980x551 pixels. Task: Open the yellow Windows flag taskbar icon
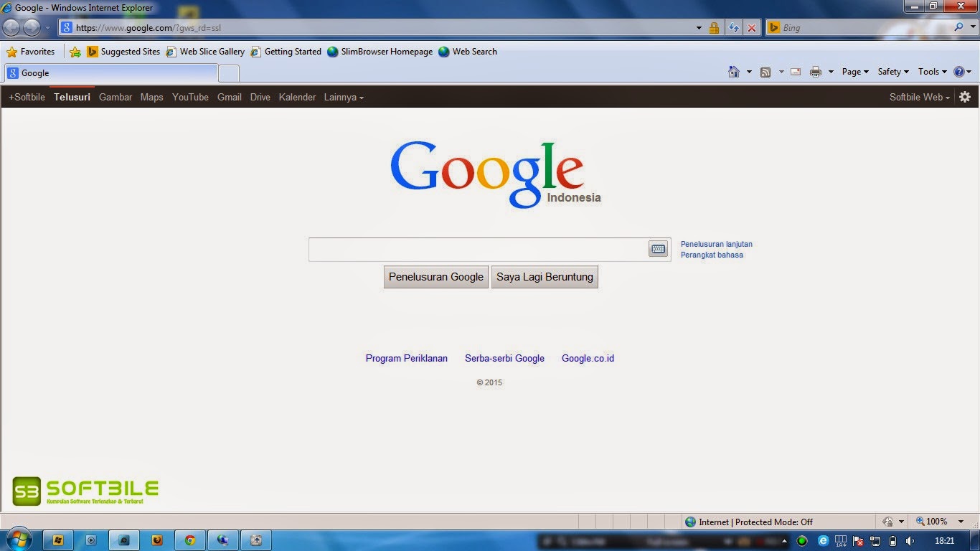coord(58,540)
